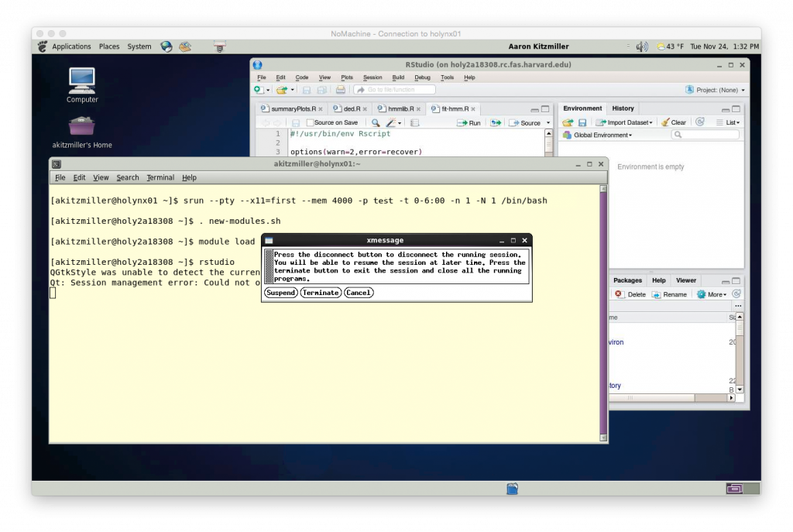Save the current script using the disk icon
Viewport: 793px width, 532px height.
[294, 122]
